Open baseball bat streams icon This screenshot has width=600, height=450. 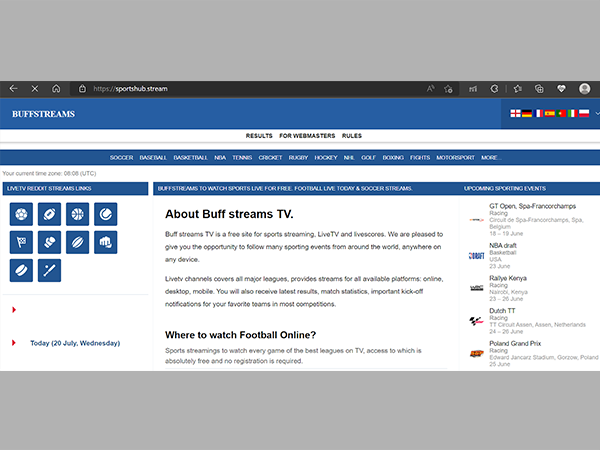[x=49, y=270]
